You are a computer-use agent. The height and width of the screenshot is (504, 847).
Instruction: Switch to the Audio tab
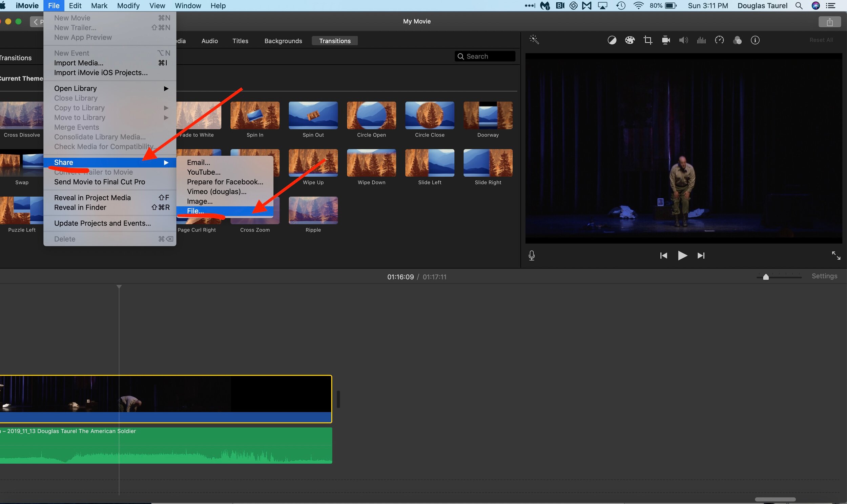click(210, 41)
